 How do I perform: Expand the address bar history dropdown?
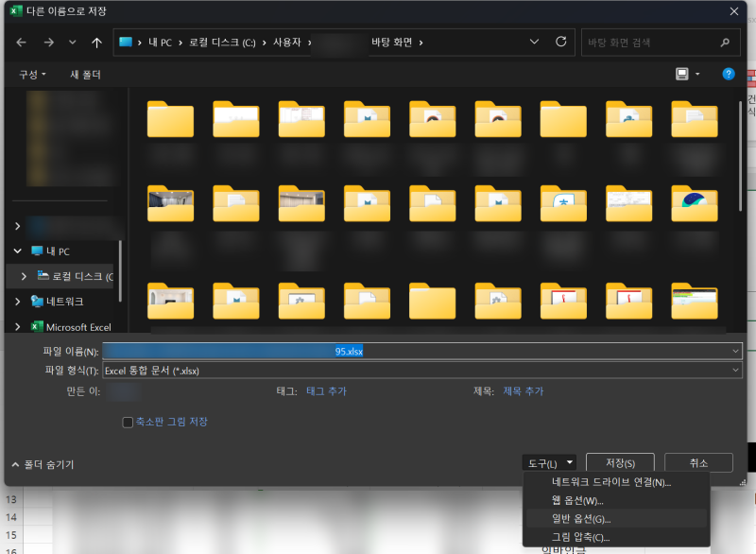pyautogui.click(x=534, y=42)
